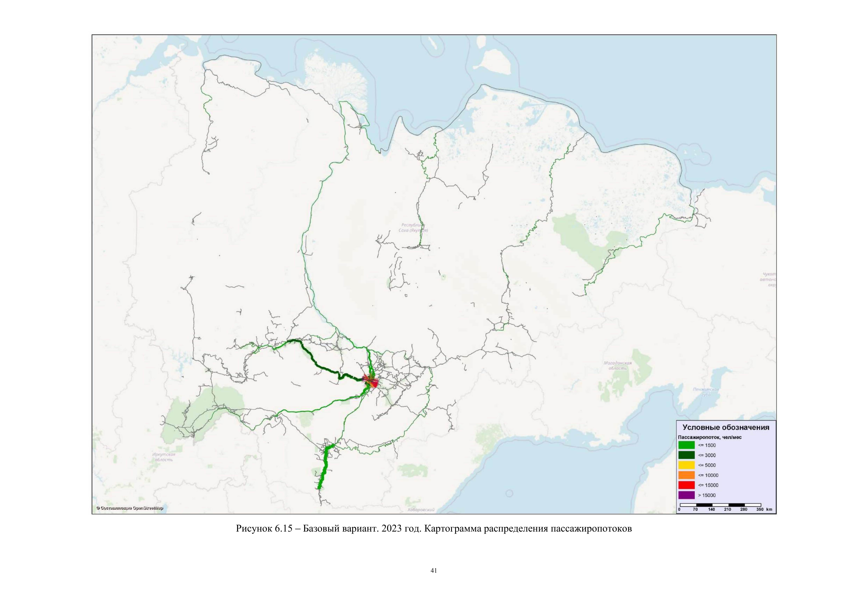This screenshot has width=868, height=614.
Task: Click the purple > 15000 legend swatch
Action: [x=686, y=495]
